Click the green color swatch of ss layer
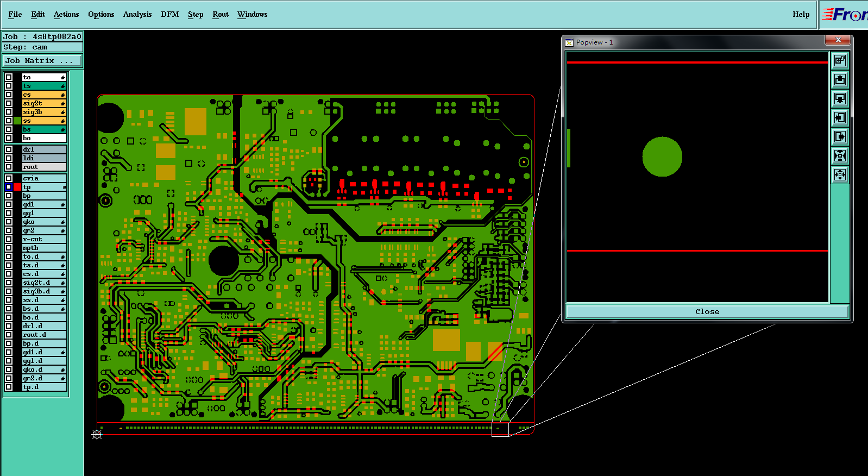 pos(17,121)
